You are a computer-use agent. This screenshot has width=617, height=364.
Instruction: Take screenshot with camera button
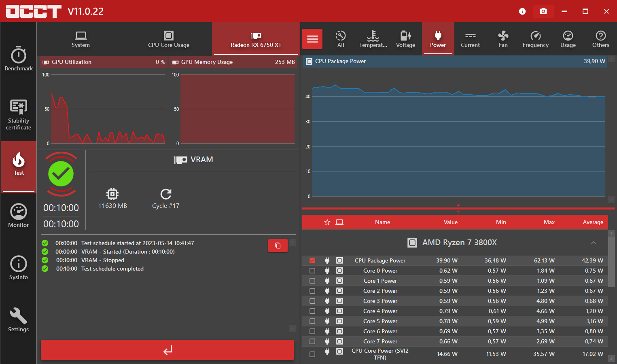(x=543, y=11)
